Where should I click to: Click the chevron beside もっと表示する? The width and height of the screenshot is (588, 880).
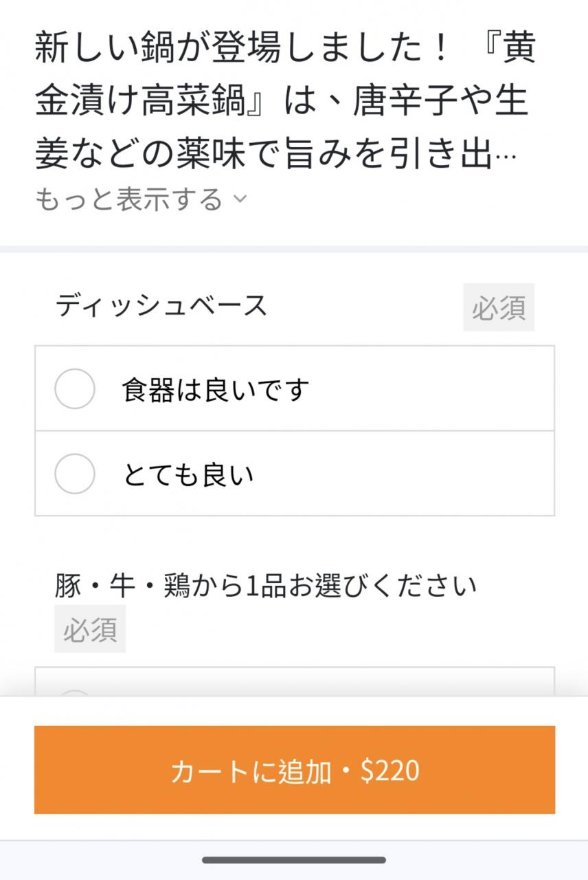click(240, 199)
